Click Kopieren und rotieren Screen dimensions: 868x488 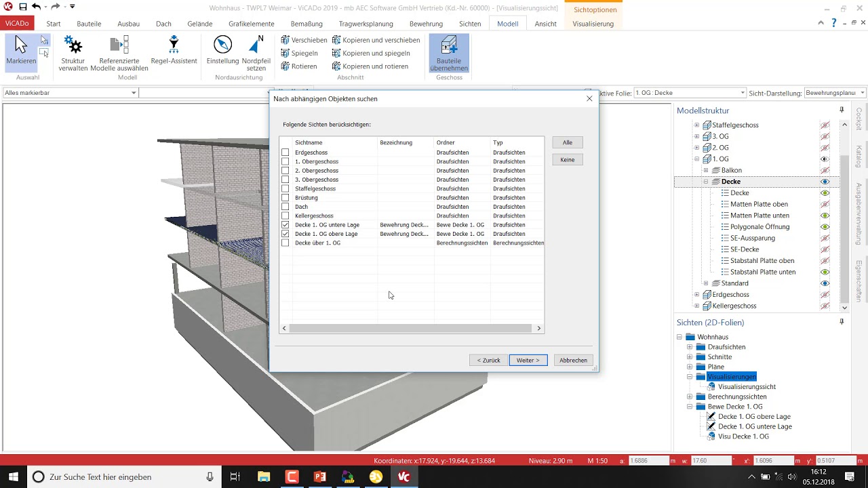pyautogui.click(x=370, y=66)
